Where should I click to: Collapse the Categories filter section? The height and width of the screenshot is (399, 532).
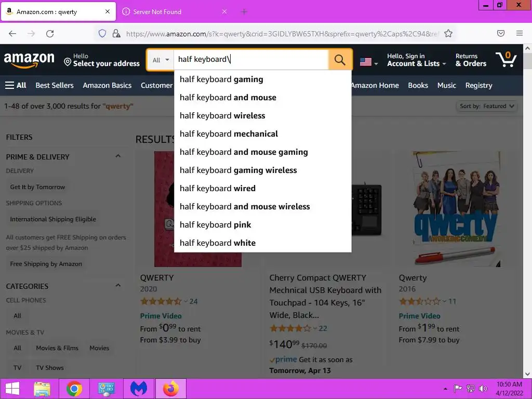click(x=118, y=286)
